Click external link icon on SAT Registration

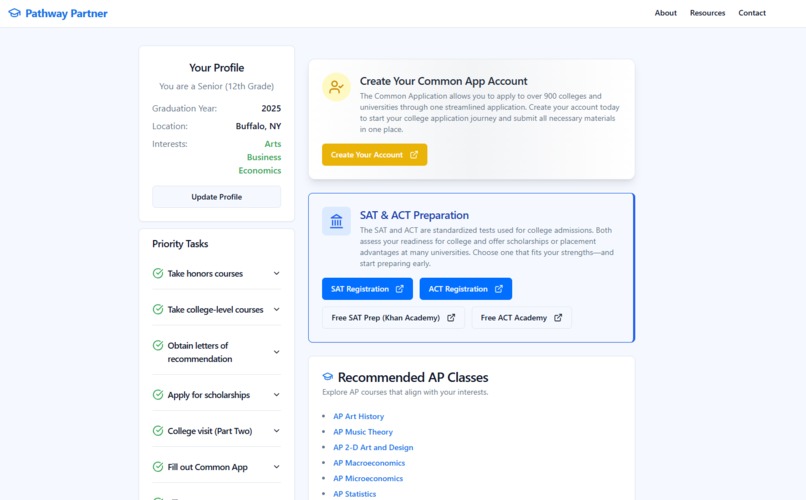pyautogui.click(x=399, y=289)
